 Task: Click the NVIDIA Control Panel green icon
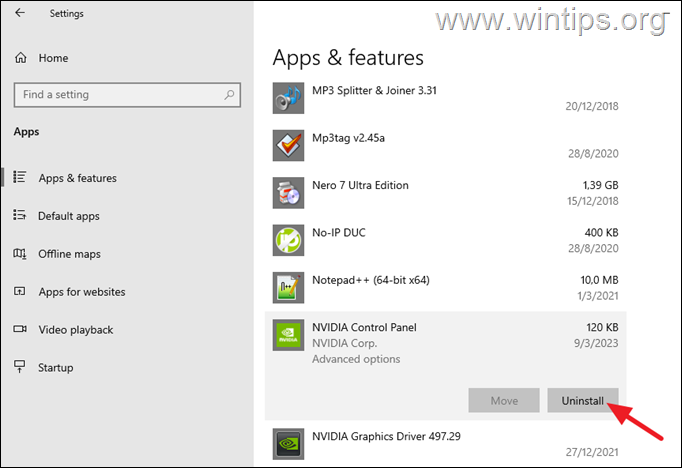(288, 335)
